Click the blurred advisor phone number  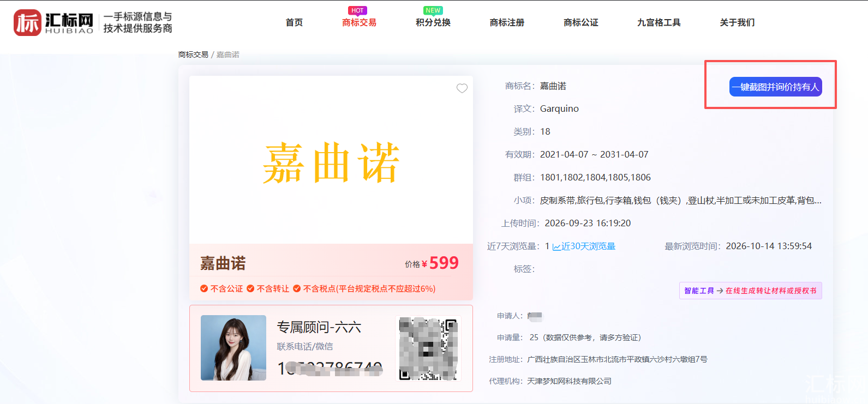tap(330, 369)
